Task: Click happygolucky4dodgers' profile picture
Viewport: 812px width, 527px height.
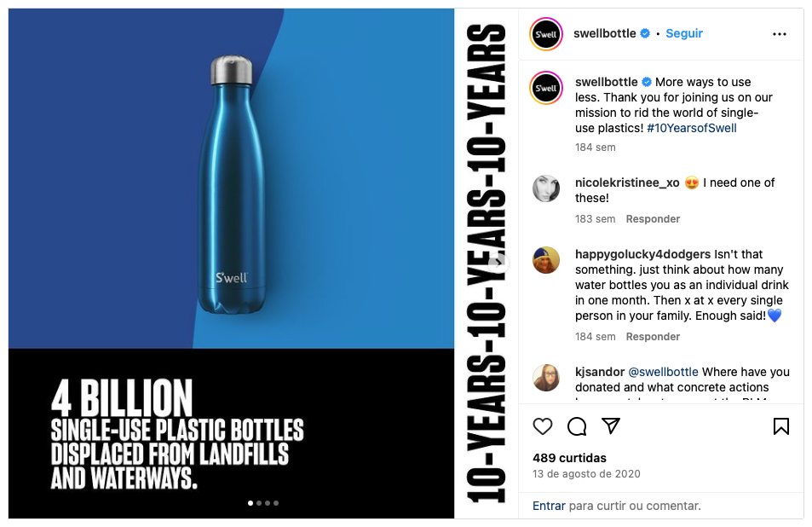Action: 546,260
